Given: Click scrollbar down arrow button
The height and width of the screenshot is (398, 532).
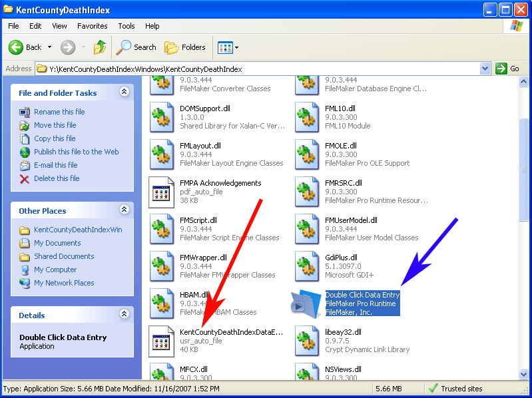Looking at the screenshot, I should tap(523, 374).
